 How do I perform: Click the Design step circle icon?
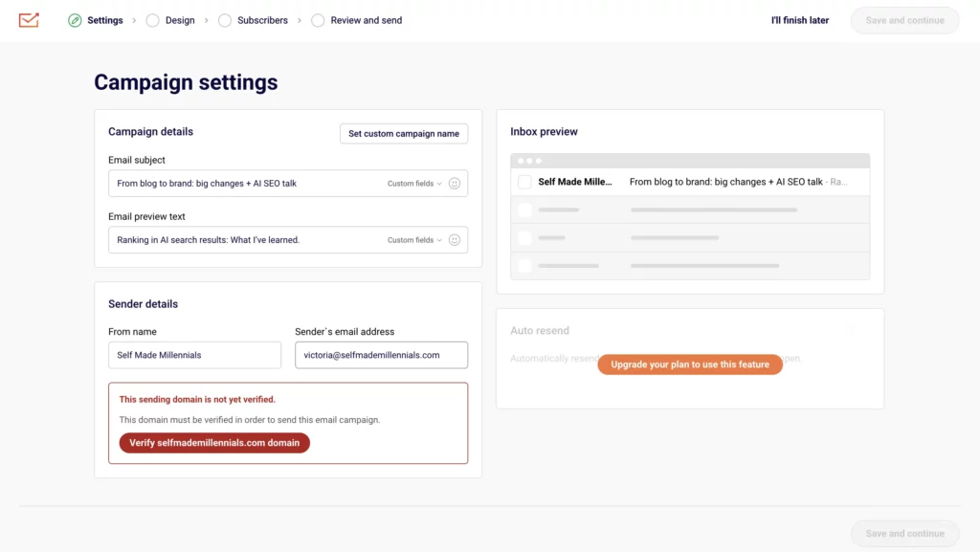(x=152, y=20)
